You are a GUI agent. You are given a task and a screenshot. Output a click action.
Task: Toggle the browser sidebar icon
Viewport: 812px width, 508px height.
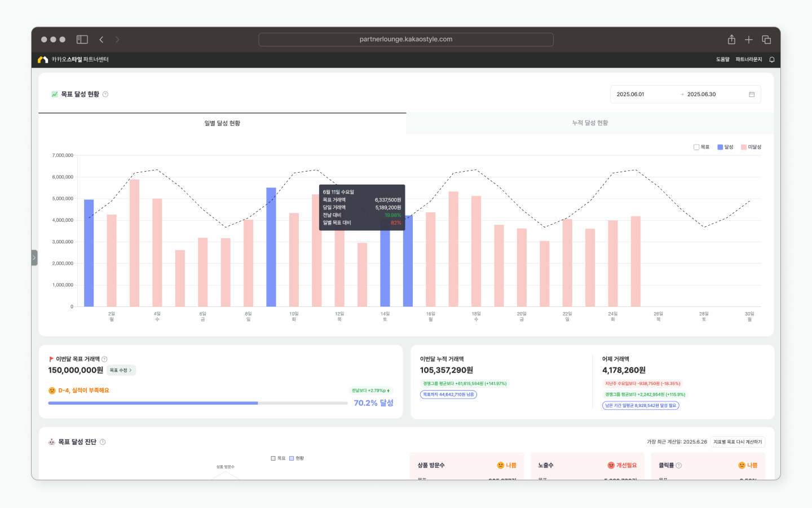[x=82, y=40]
